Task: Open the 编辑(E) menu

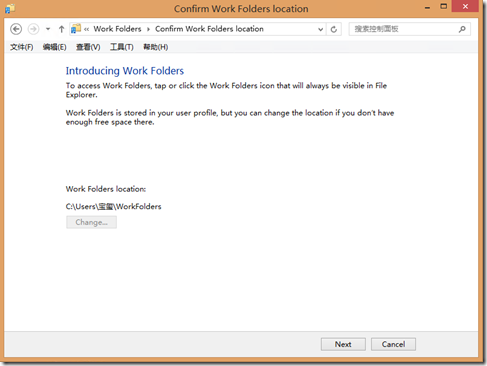Action: (54, 47)
